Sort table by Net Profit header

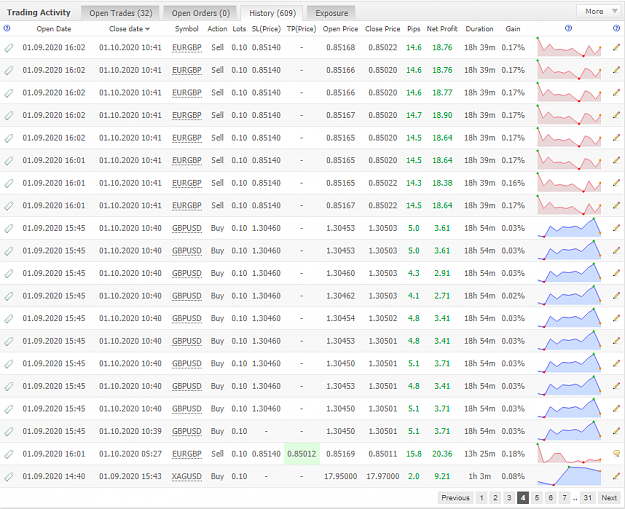tap(442, 29)
